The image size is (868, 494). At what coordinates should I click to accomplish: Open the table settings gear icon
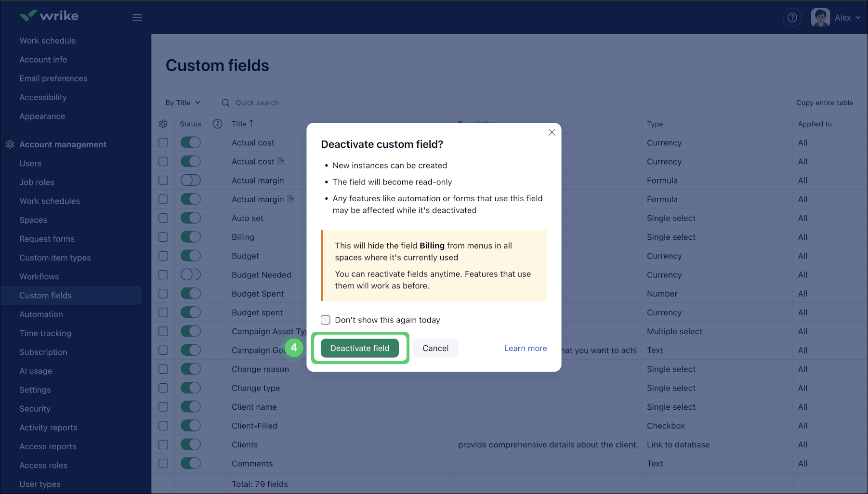163,124
